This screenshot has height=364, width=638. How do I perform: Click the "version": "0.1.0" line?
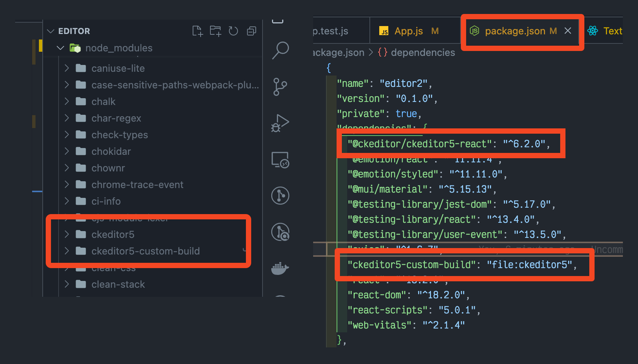click(x=387, y=99)
